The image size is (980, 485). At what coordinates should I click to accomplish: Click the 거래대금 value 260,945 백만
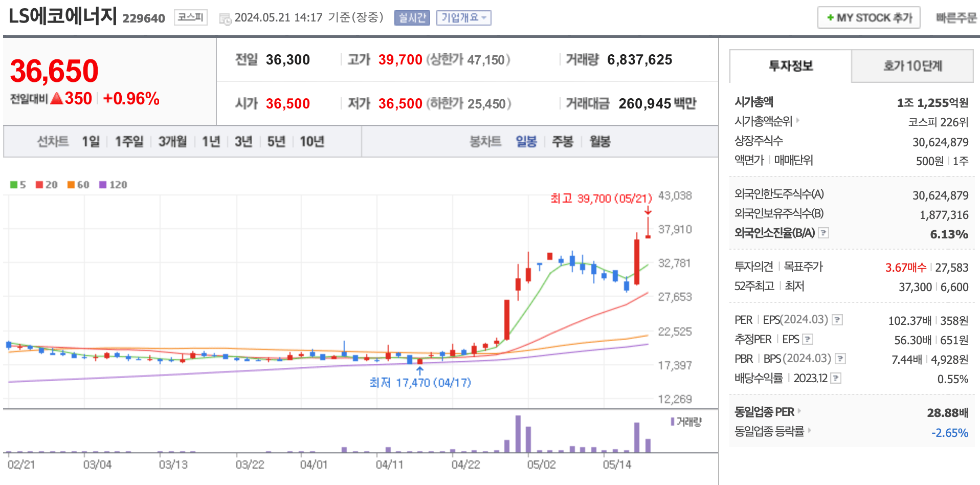(657, 104)
